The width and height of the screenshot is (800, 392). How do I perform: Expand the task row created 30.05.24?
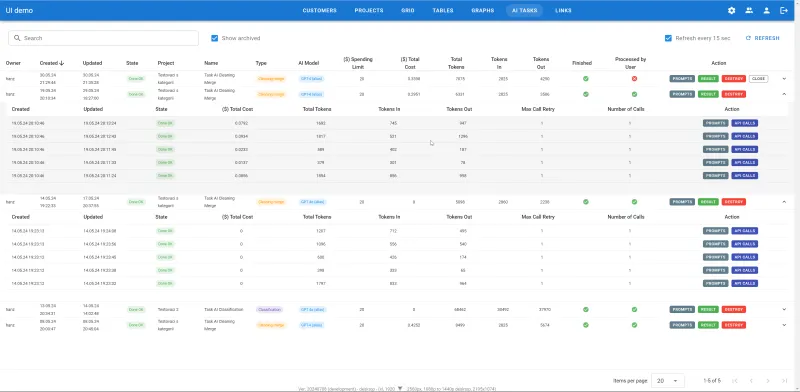coord(784,79)
